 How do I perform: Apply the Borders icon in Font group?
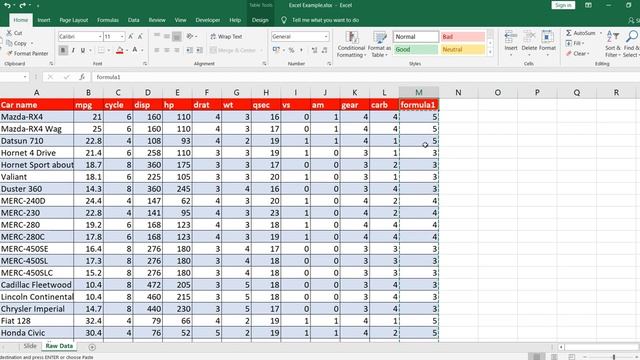pyautogui.click(x=101, y=50)
